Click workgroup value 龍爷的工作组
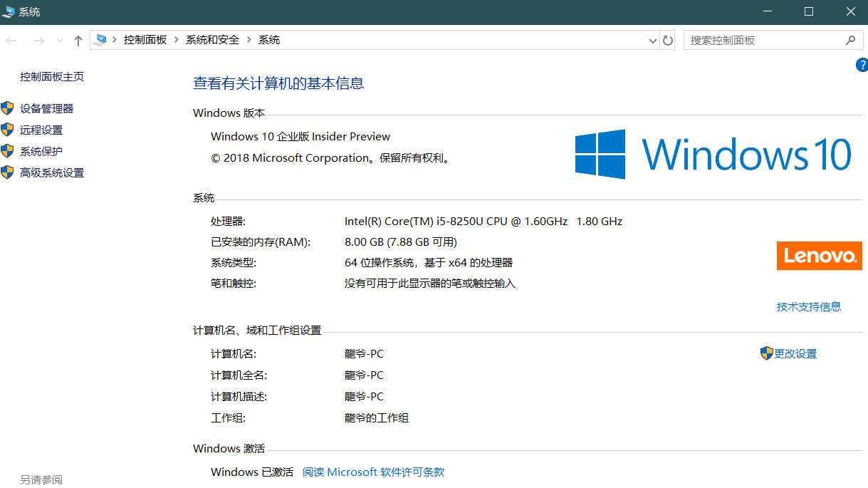 tap(377, 417)
